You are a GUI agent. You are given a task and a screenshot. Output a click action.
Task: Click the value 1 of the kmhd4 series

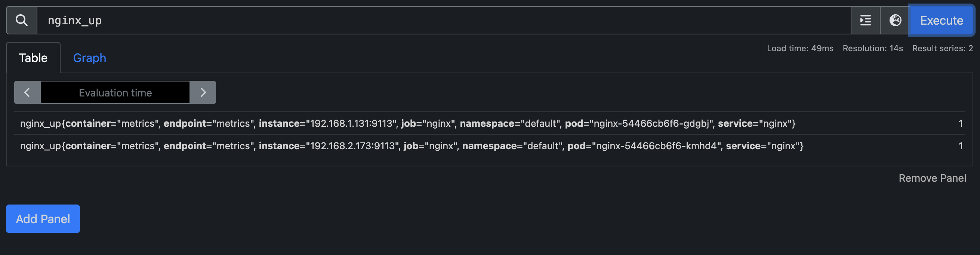coord(961,146)
